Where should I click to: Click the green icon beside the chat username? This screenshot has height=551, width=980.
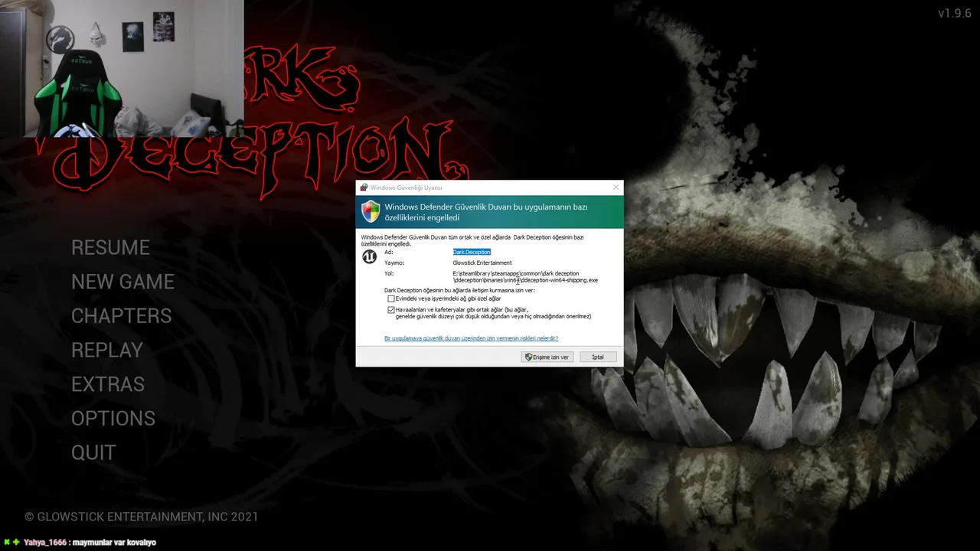click(x=16, y=543)
